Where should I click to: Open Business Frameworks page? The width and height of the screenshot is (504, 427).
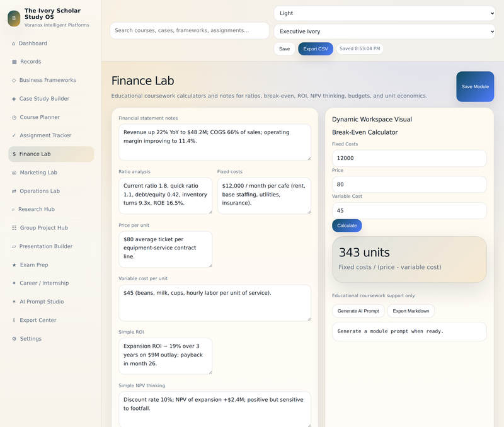point(51,81)
